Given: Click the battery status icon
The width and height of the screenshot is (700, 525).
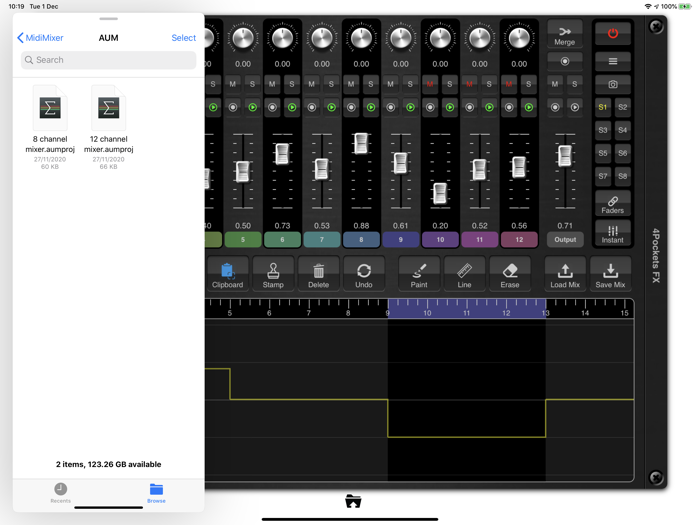Looking at the screenshot, I should (x=685, y=6).
